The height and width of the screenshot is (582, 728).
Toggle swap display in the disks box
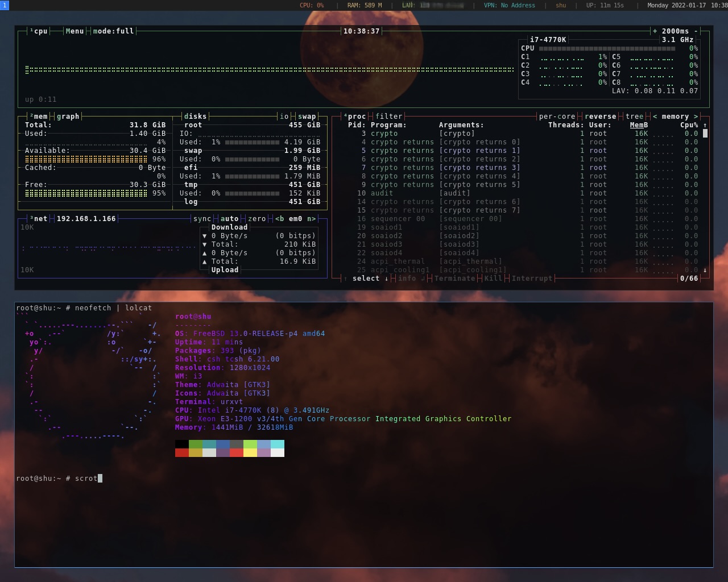point(307,117)
